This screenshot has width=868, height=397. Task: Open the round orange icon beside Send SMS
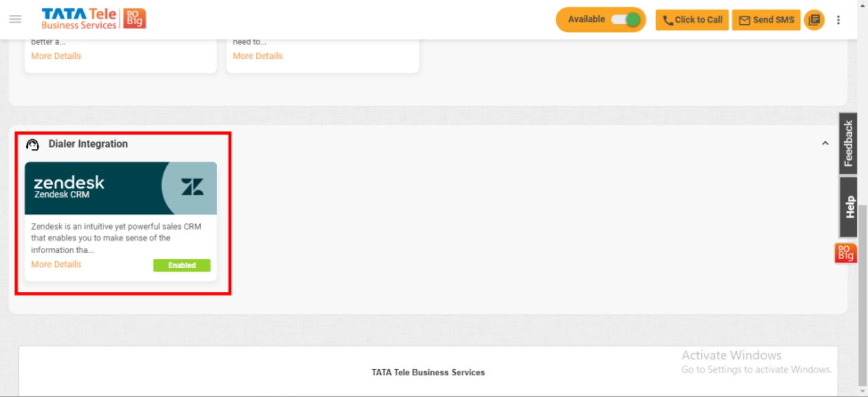(x=815, y=20)
